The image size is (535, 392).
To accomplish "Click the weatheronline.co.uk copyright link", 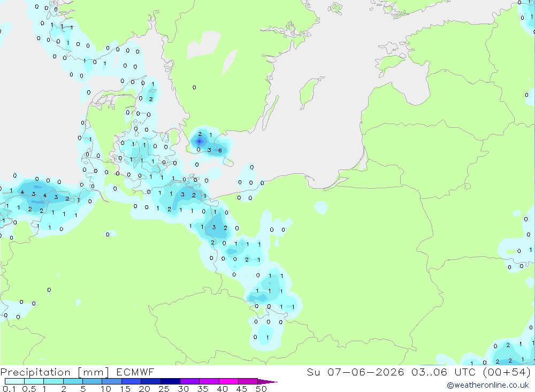I will pos(488,385).
